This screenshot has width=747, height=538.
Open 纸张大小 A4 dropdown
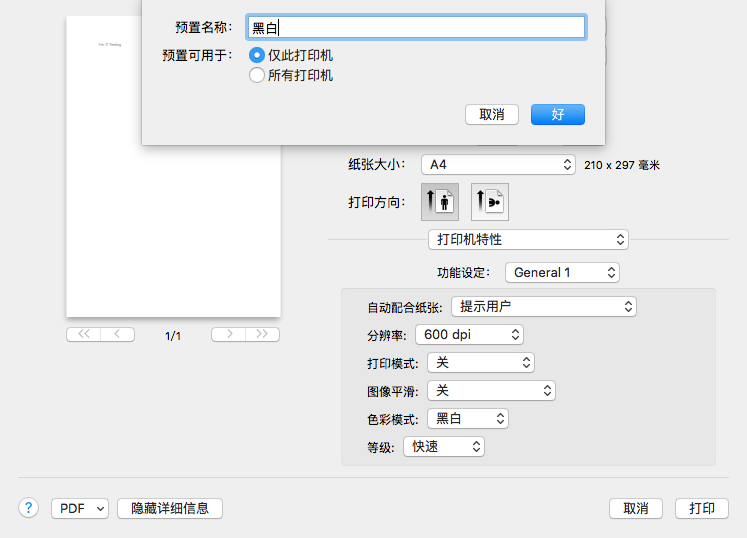coord(498,165)
